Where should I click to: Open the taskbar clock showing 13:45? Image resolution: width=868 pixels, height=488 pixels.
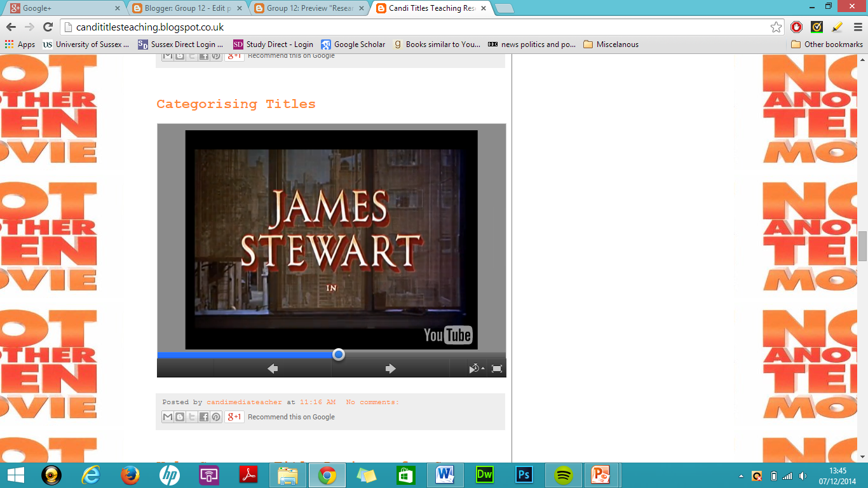(837, 475)
